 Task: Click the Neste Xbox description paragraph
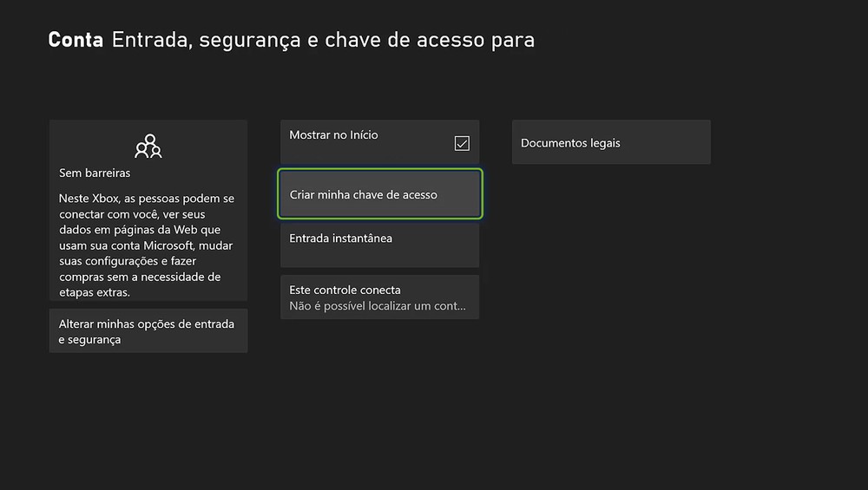148,245
